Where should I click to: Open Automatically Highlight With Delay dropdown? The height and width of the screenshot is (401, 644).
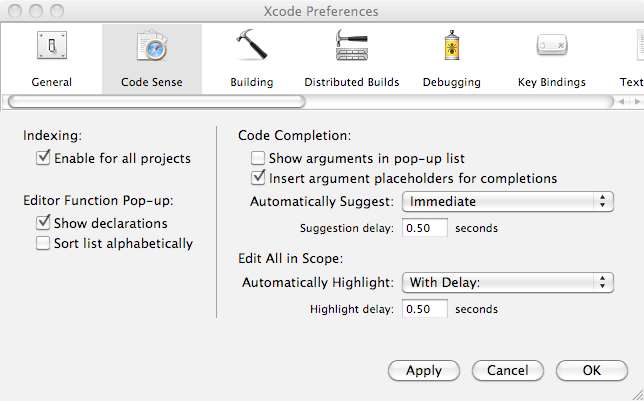(x=507, y=283)
